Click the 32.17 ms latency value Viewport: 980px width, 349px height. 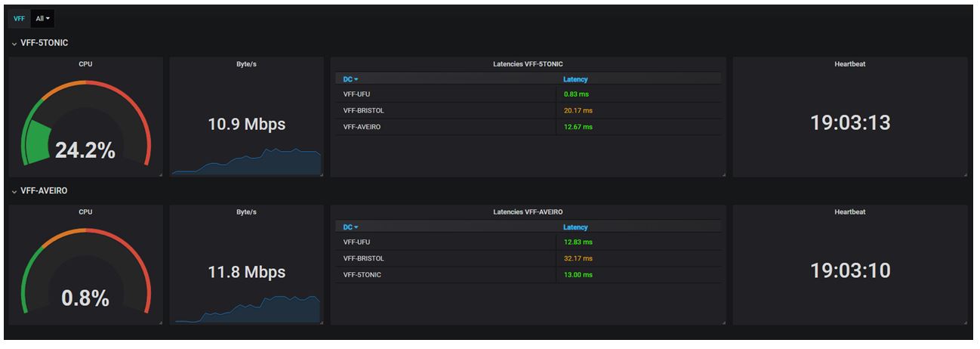pos(578,258)
